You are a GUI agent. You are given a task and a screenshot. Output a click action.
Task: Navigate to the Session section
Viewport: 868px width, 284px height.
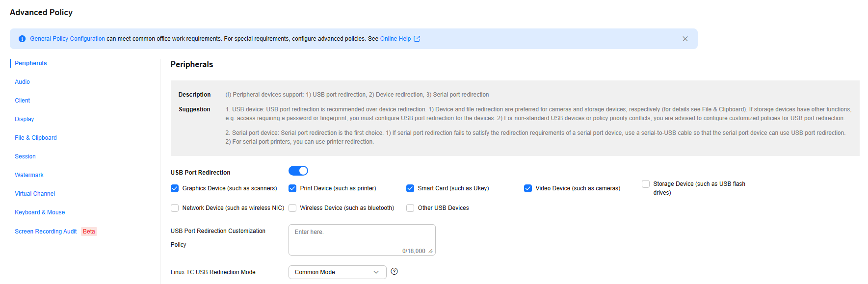(x=25, y=156)
